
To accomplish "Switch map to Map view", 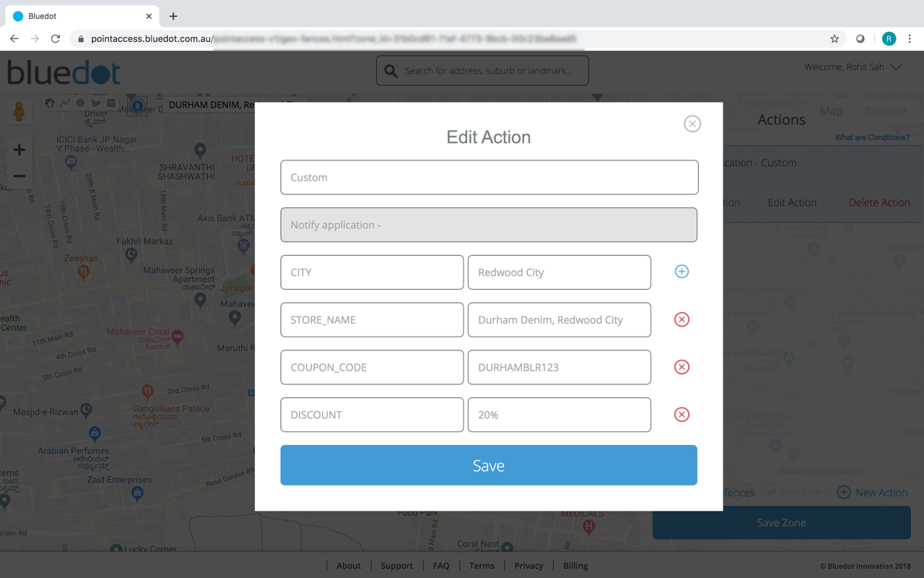I will point(831,111).
